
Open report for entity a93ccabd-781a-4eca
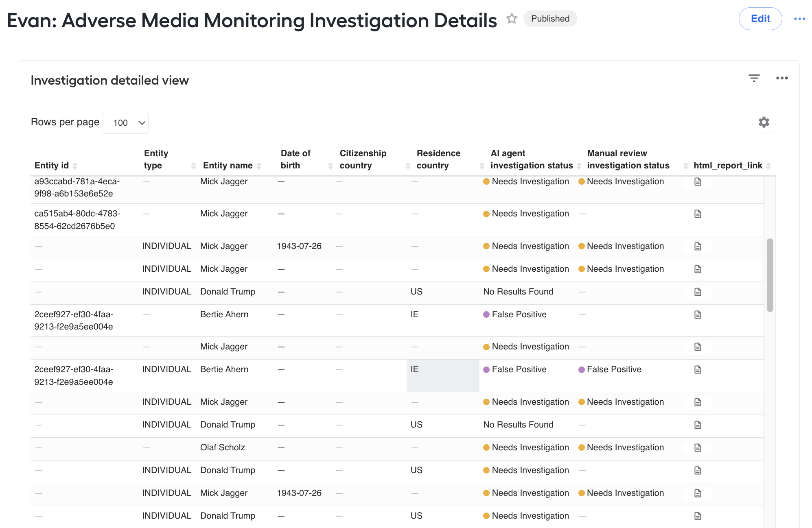698,182
